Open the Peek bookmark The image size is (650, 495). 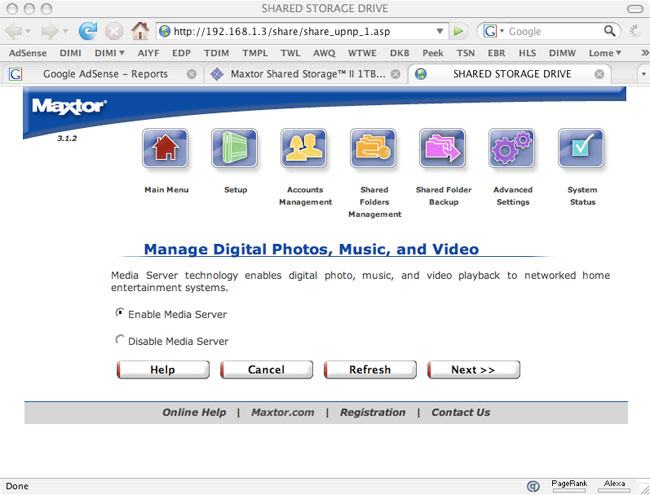pyautogui.click(x=433, y=53)
